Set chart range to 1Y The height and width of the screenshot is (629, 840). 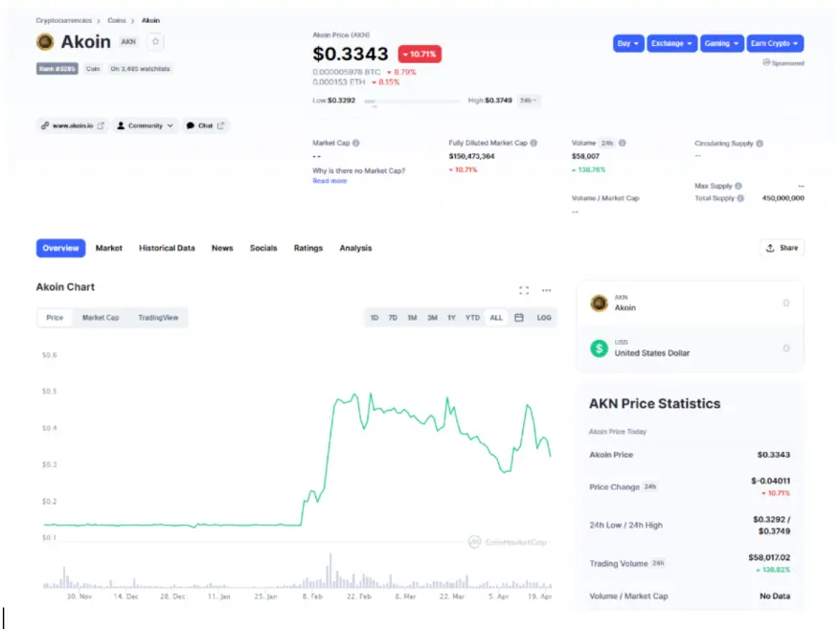[451, 318]
